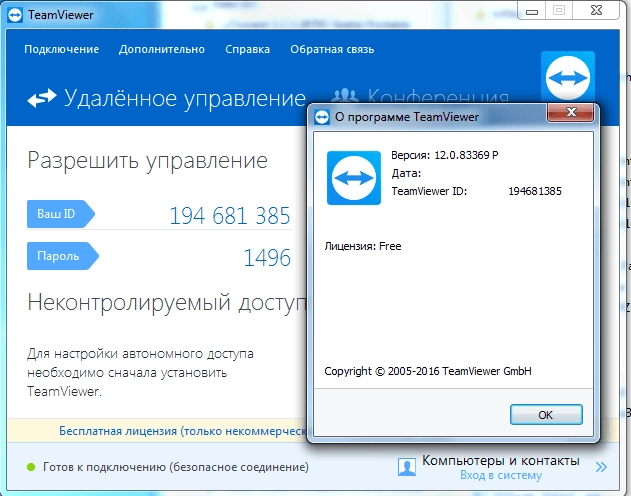Viewport: 631px width, 496px height.
Task: Open the Компьютеры и контакты panel
Action: [501, 461]
